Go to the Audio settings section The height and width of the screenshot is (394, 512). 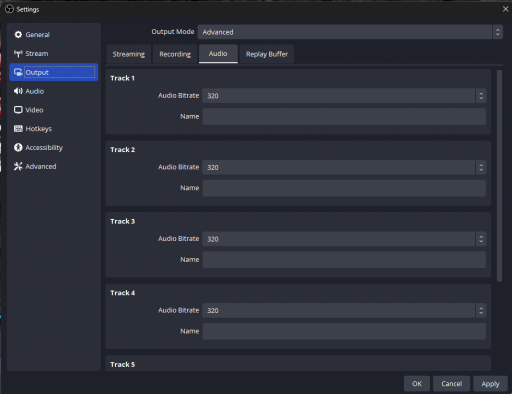(54, 91)
